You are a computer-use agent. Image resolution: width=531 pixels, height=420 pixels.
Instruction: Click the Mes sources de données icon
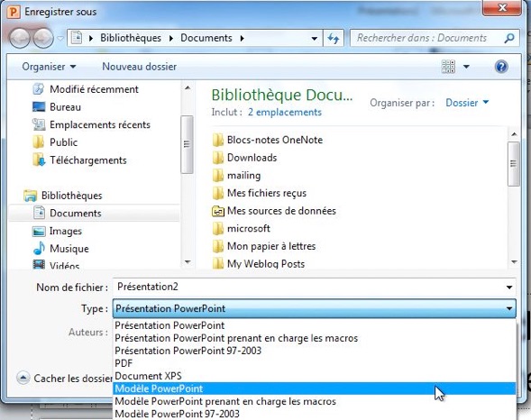[218, 211]
